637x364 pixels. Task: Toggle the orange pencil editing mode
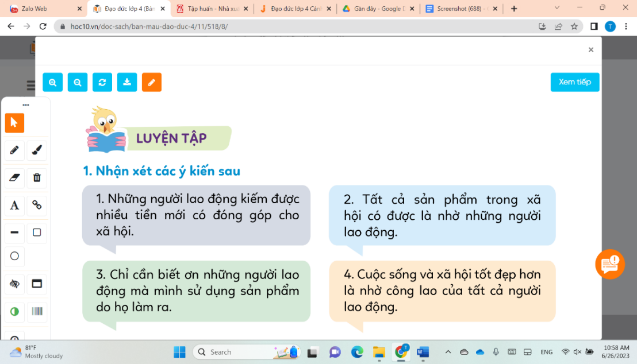(x=151, y=82)
